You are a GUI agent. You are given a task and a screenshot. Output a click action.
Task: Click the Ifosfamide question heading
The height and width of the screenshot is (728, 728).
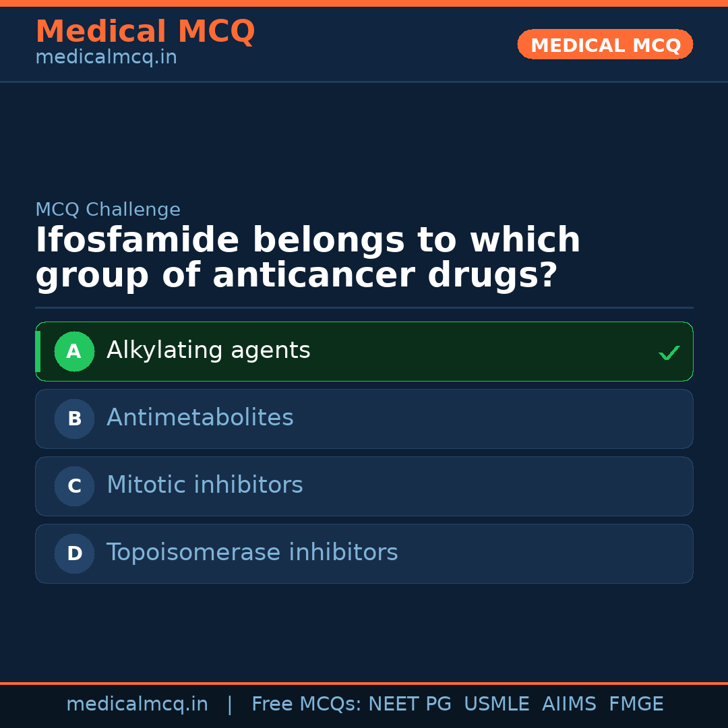[307, 258]
